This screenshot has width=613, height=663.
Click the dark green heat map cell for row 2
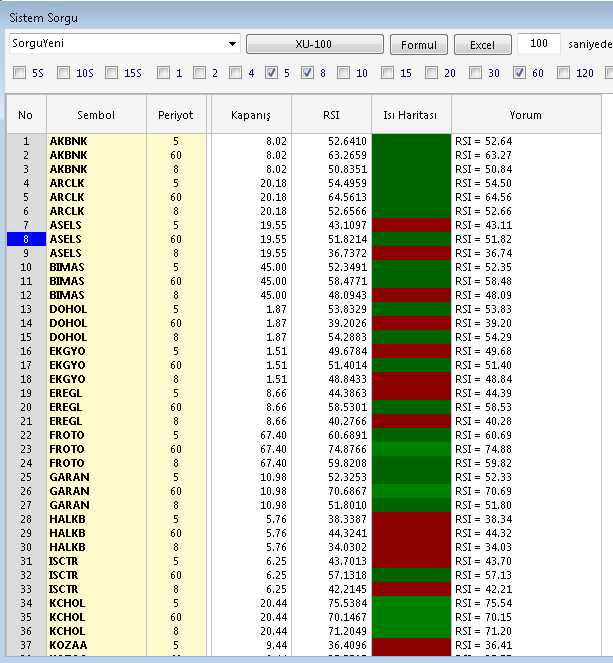411,155
